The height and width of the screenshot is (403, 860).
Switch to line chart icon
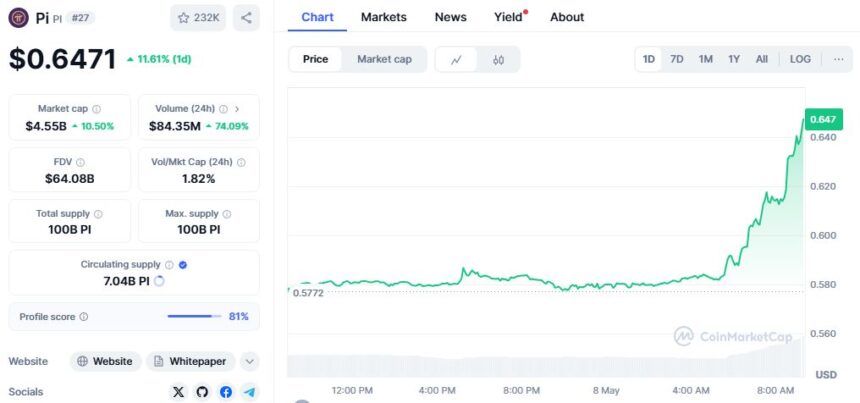(456, 59)
